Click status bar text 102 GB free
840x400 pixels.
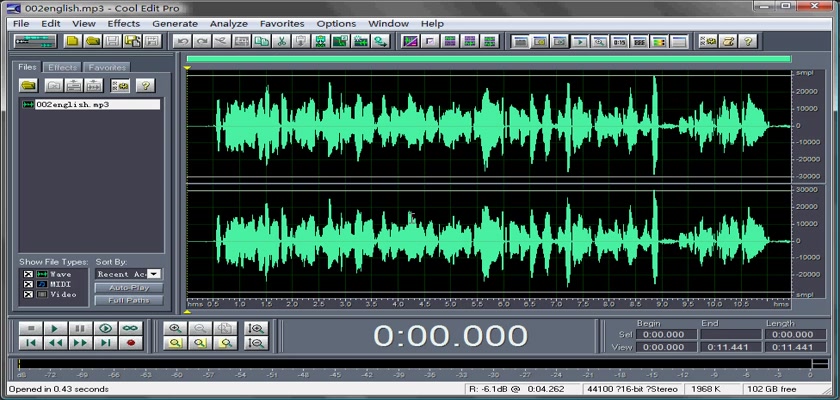771,389
